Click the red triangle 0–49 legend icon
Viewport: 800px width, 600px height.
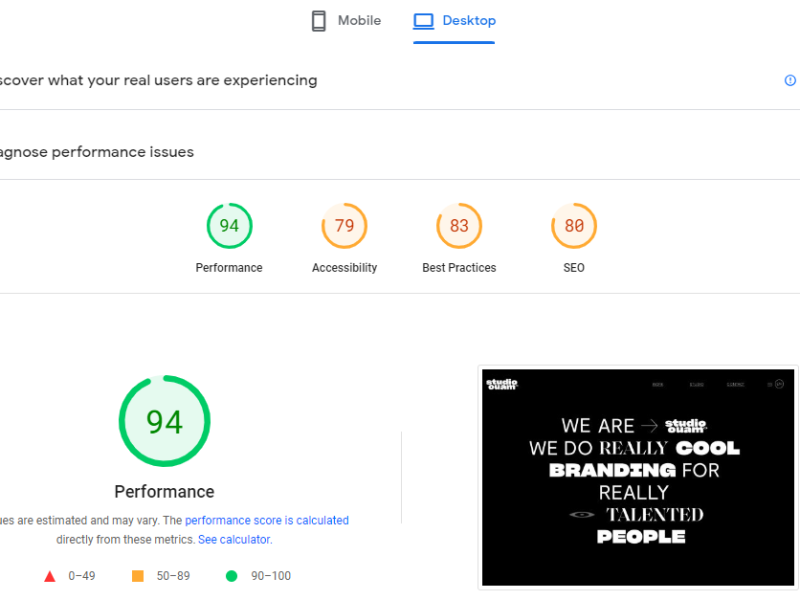[x=50, y=576]
